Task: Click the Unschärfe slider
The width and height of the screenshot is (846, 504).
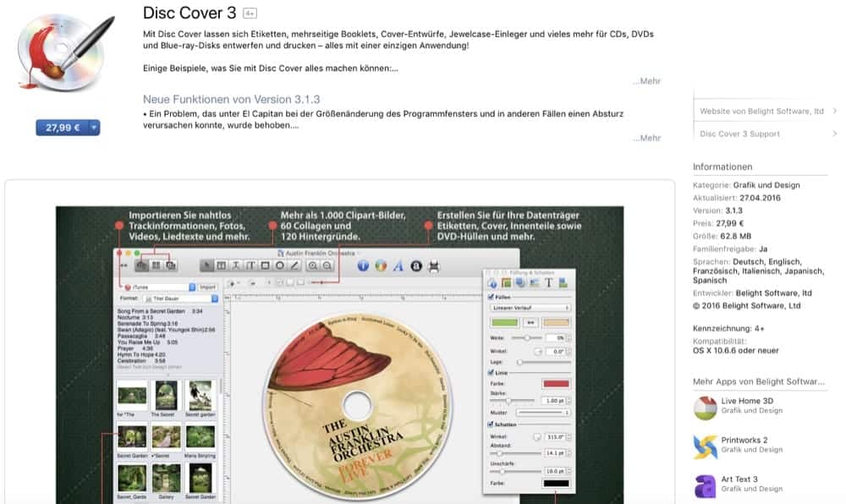Action: click(x=515, y=471)
